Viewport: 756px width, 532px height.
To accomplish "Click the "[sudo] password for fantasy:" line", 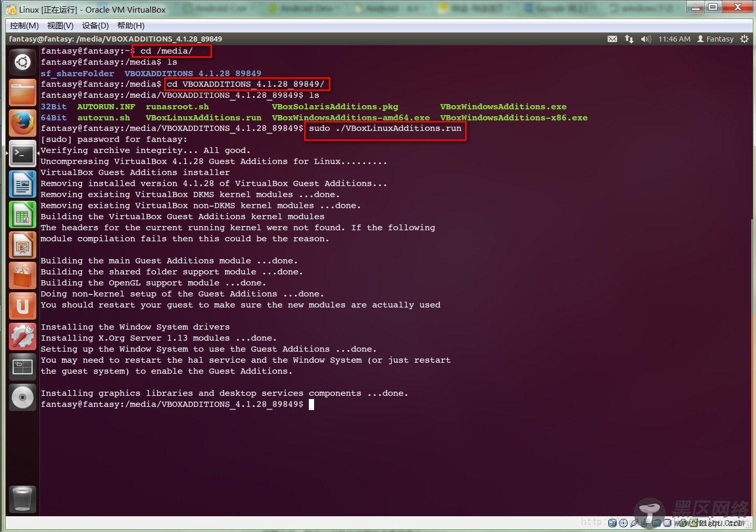I will coord(114,139).
